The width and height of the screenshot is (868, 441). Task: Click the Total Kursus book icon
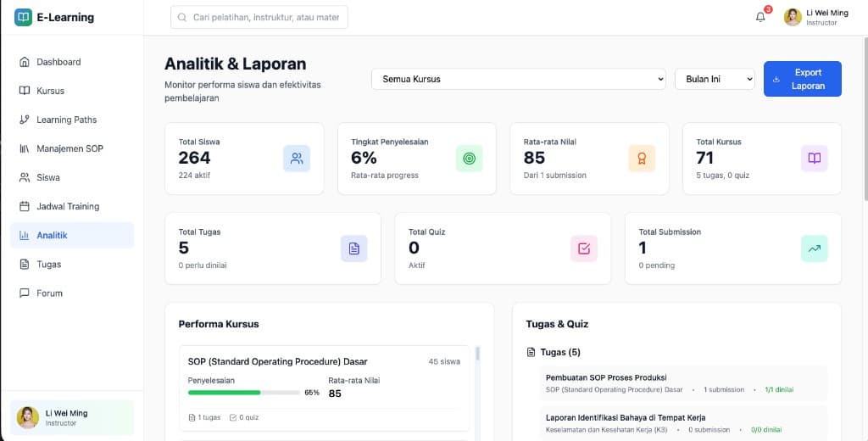(814, 159)
